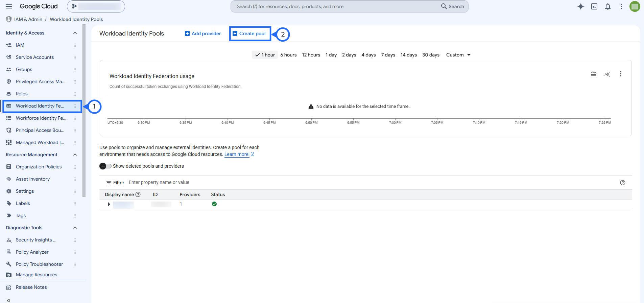Open Workforce Identity Federation item
The height and width of the screenshot is (303, 644).
click(41, 118)
